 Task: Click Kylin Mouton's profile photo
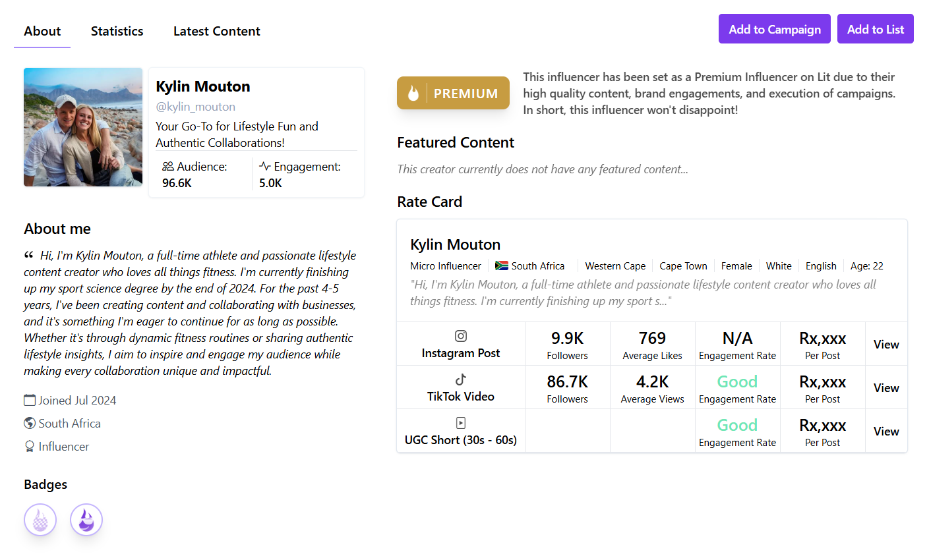82,127
